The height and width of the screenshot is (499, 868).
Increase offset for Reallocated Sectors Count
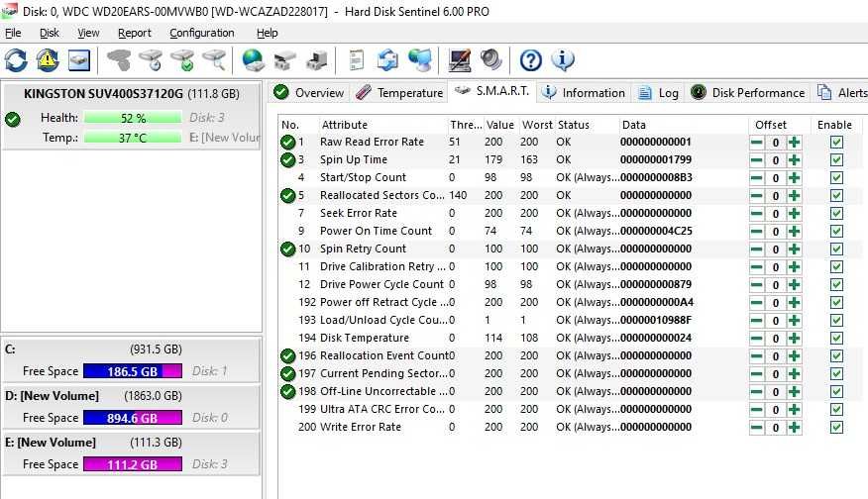[795, 196]
